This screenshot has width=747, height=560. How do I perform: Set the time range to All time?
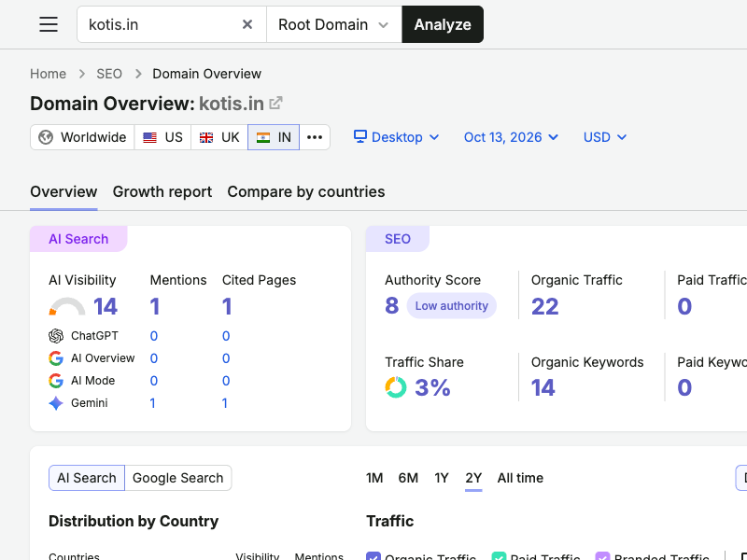[x=520, y=478]
